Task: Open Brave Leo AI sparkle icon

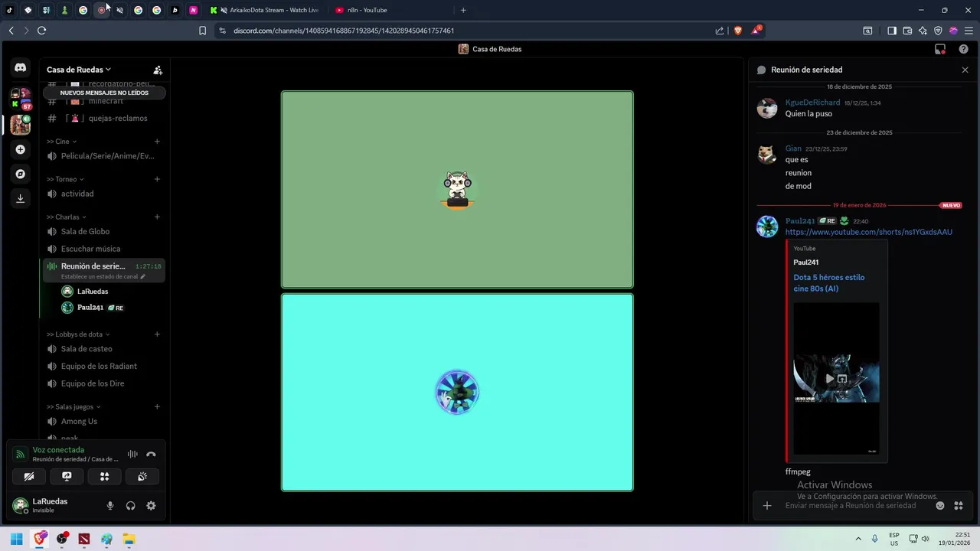Action: tap(923, 31)
